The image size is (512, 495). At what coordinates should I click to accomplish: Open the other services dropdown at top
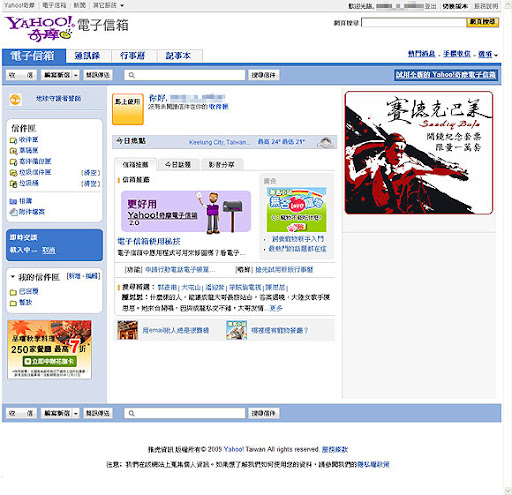click(108, 5)
